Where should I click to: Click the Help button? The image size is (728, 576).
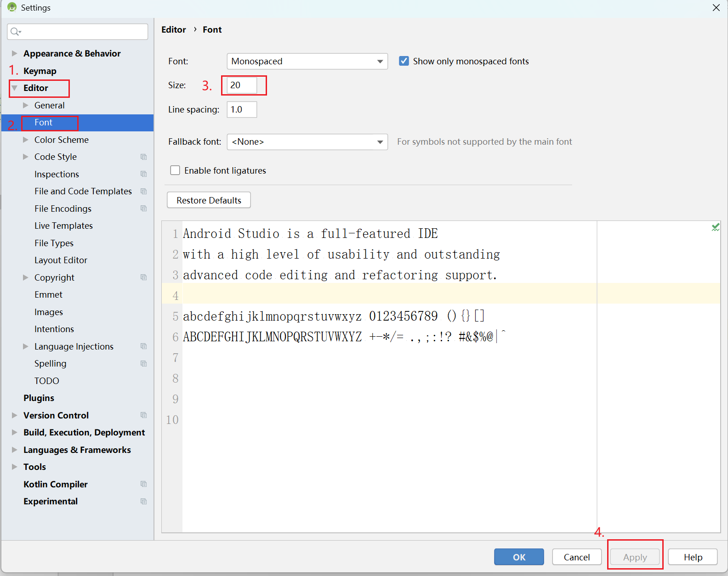pos(693,557)
